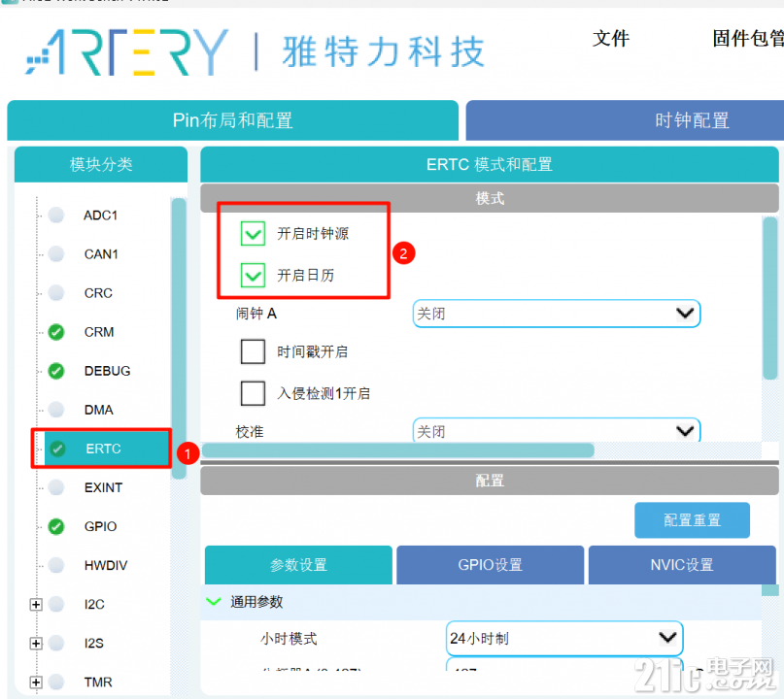Click the 闹钟 A label

(256, 314)
